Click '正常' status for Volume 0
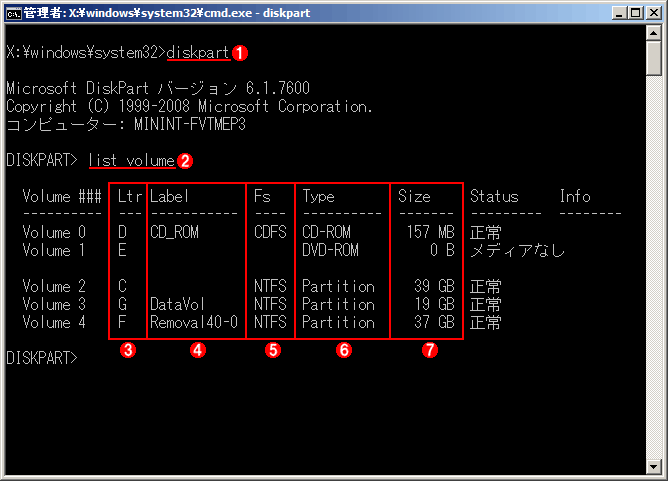Viewport: 668px width, 481px height. [486, 233]
